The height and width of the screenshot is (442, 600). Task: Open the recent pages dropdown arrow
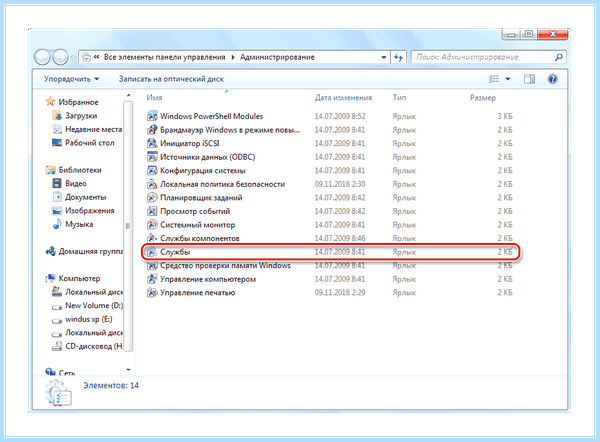(73, 58)
